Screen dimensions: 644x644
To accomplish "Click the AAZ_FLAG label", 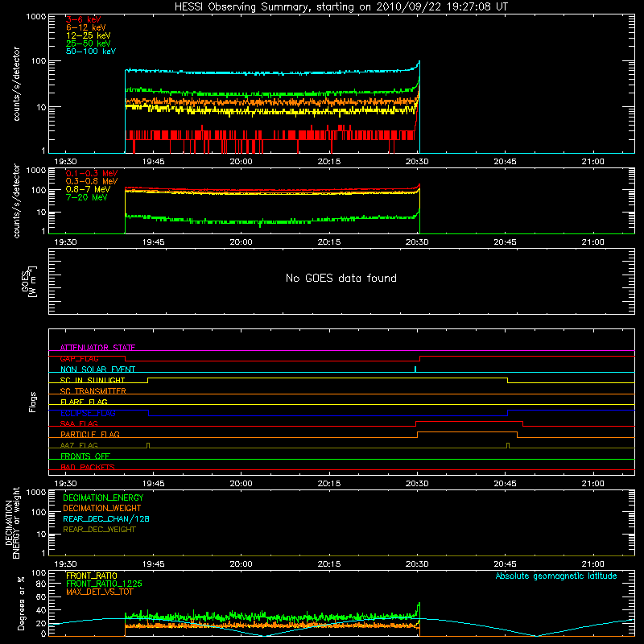I will (x=79, y=445).
